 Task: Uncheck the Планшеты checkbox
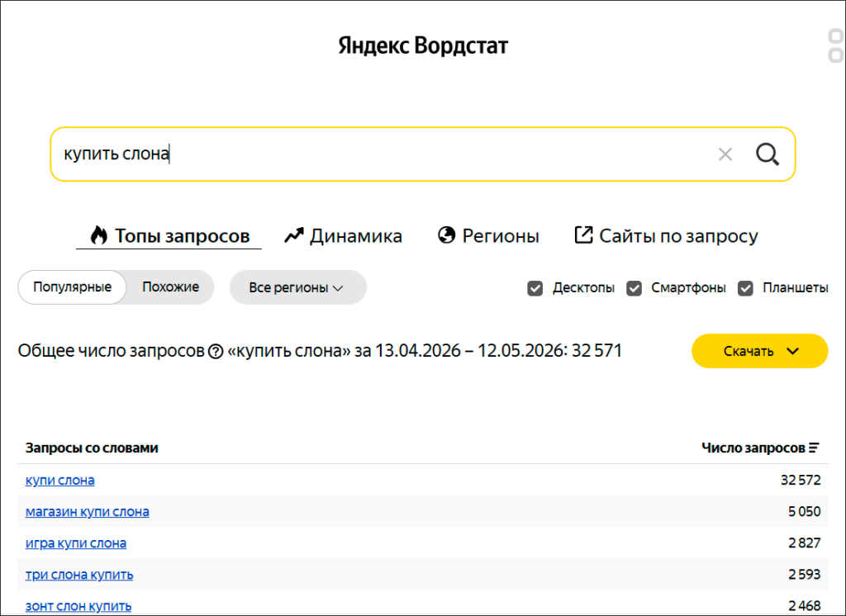(745, 288)
